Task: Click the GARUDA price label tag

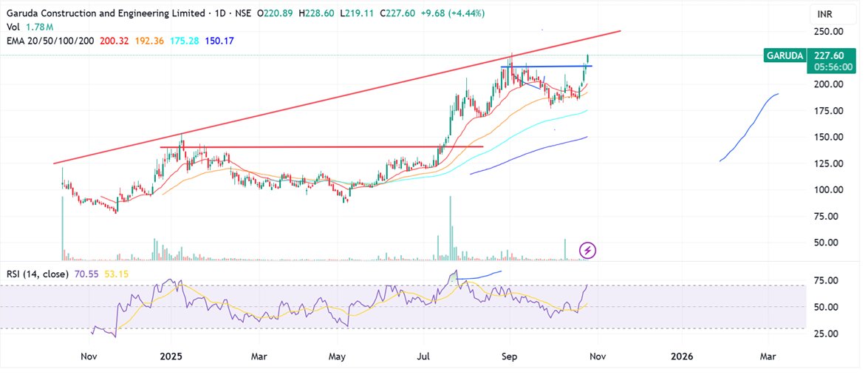Action: tap(785, 55)
